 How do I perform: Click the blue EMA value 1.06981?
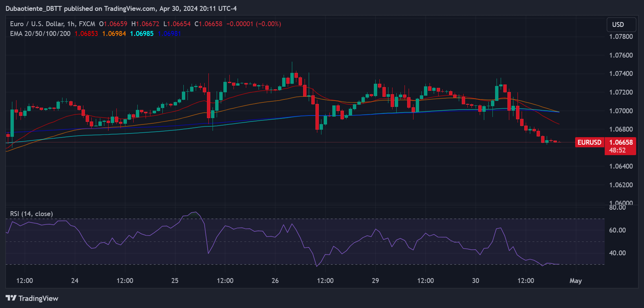pyautogui.click(x=170, y=34)
